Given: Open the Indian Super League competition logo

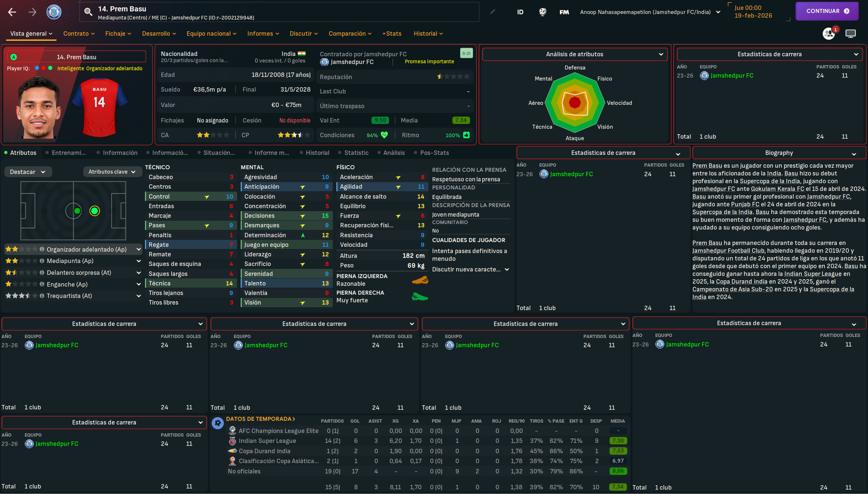Looking at the screenshot, I should [232, 441].
